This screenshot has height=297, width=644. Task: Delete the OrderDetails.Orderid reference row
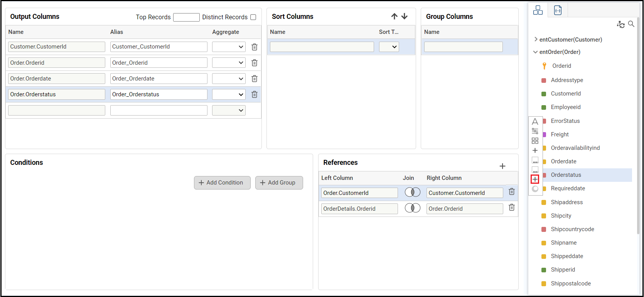[x=511, y=208]
